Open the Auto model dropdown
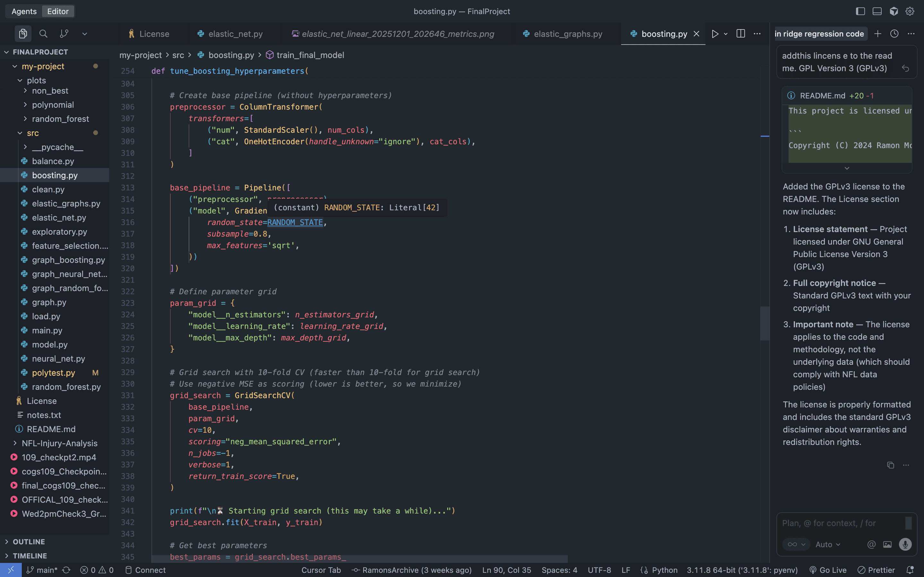 [827, 545]
